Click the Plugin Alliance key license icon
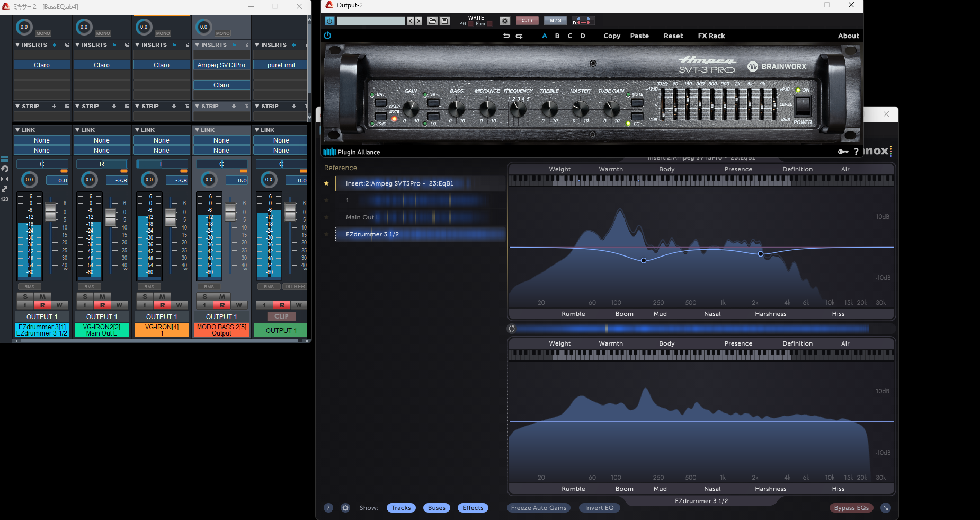 843,152
